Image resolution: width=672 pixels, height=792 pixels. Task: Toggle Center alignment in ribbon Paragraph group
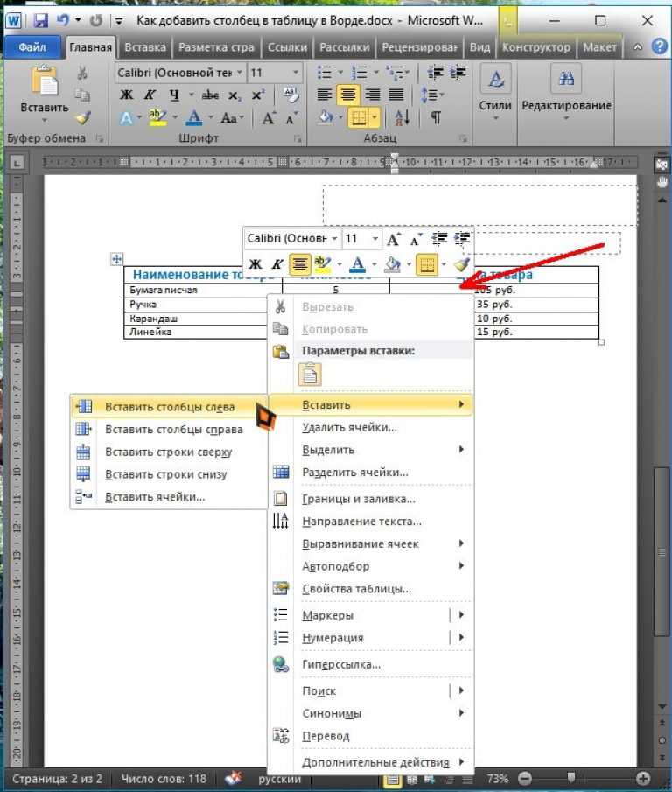tap(348, 95)
